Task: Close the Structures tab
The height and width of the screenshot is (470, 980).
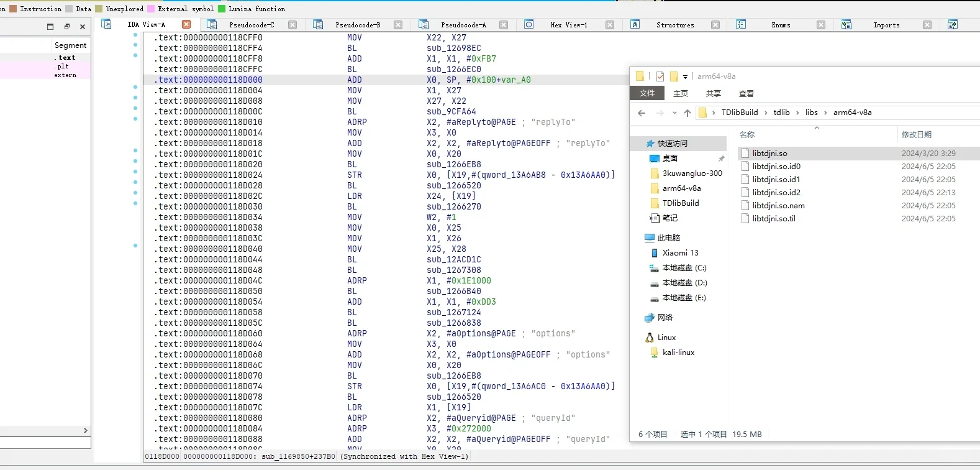Action: 715,25
